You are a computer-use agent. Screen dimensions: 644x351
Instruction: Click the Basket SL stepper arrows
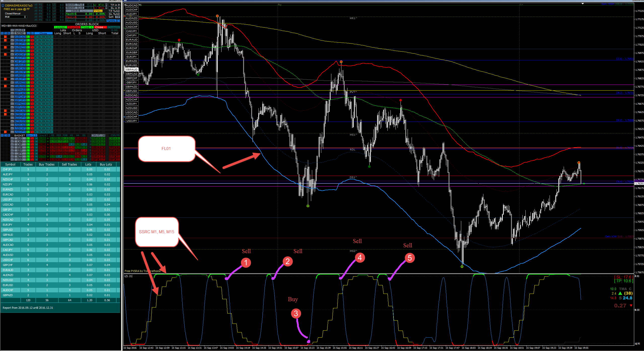tap(106, 8)
